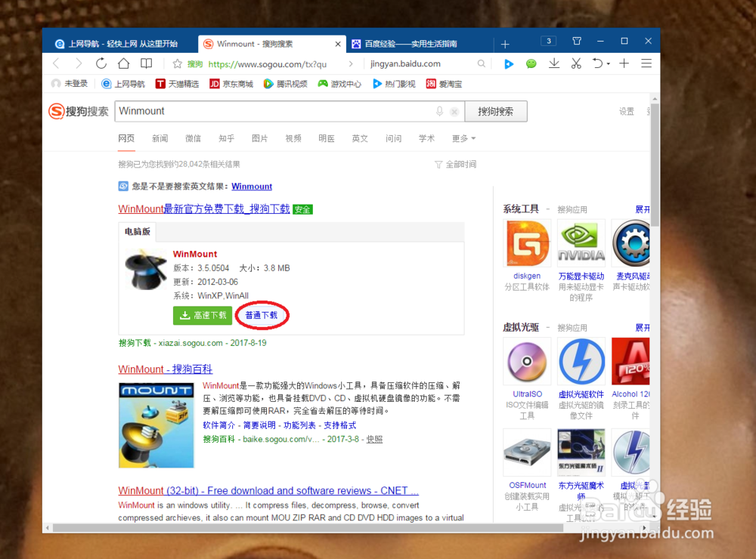Open the 京东商城 bookmark
The height and width of the screenshot is (559, 756).
(231, 84)
